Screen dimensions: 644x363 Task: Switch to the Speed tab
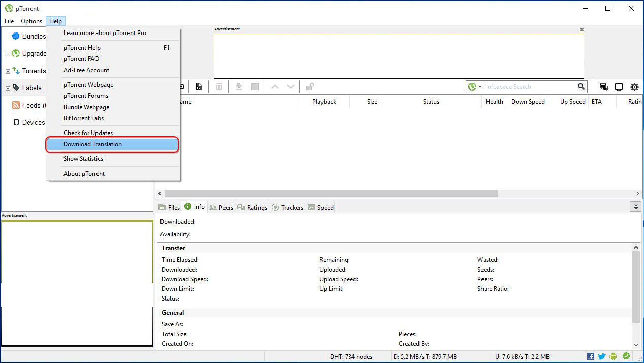point(320,207)
